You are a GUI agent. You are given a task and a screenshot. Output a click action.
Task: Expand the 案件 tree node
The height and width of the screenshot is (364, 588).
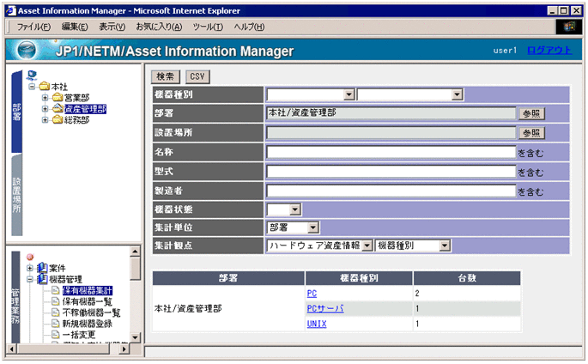[30, 268]
